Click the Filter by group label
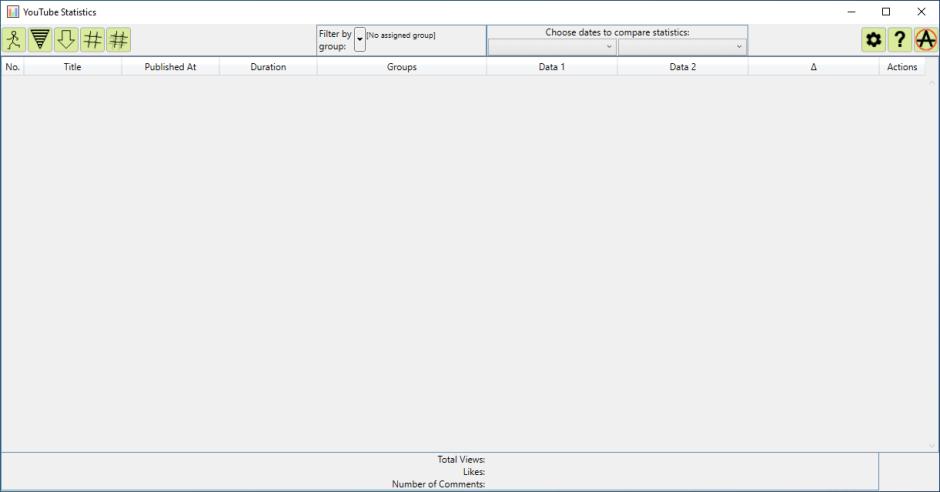Screen dimensions: 940x492 click(x=335, y=40)
